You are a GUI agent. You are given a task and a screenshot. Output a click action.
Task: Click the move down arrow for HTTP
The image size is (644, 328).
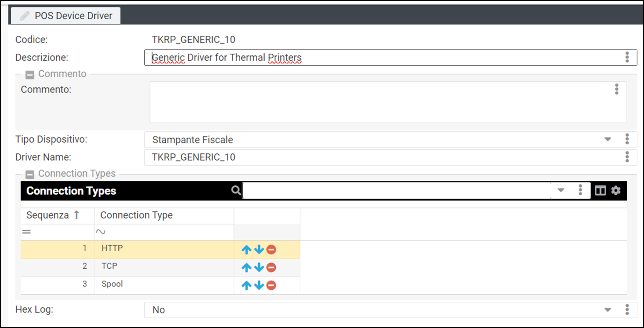(x=259, y=249)
